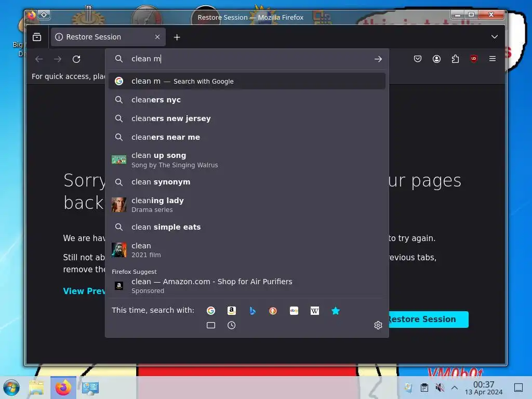Image resolution: width=532 pixels, height=399 pixels.
Task: Open Firefox View in tab bar
Action: [x=37, y=37]
